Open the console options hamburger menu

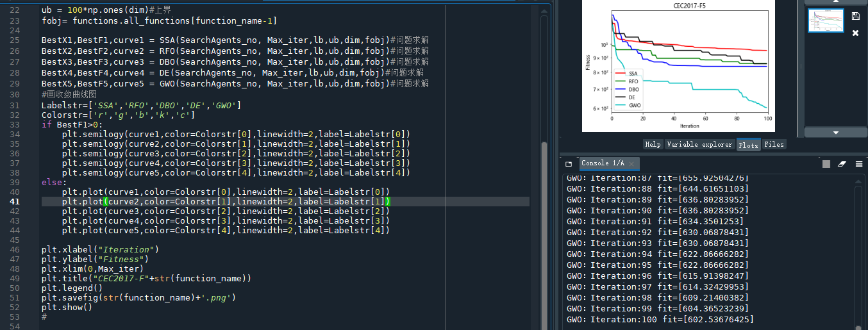pos(858,164)
